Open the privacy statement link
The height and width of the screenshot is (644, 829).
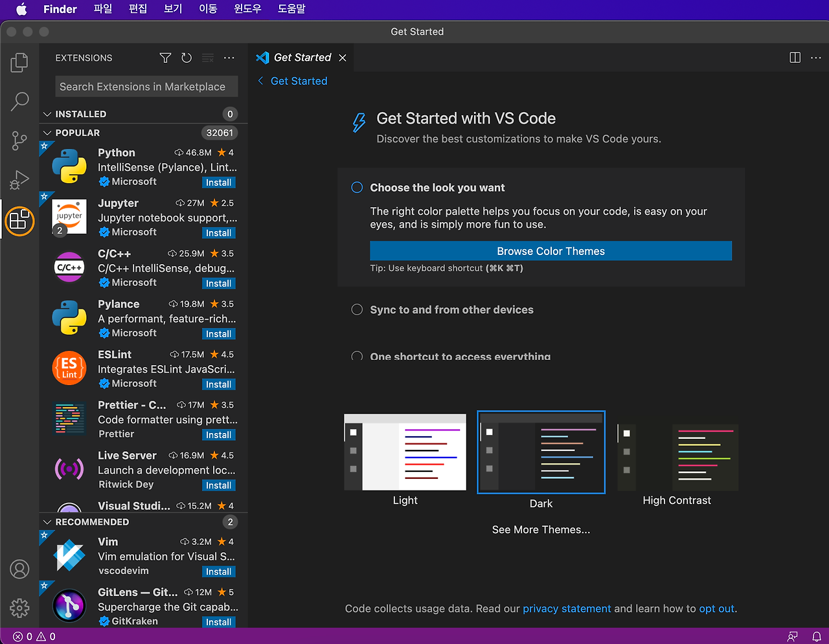(567, 608)
